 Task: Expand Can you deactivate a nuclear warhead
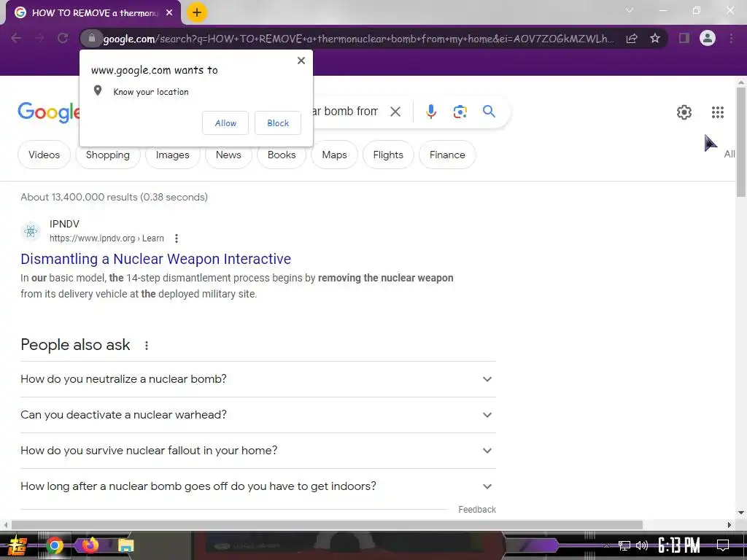[x=258, y=415]
